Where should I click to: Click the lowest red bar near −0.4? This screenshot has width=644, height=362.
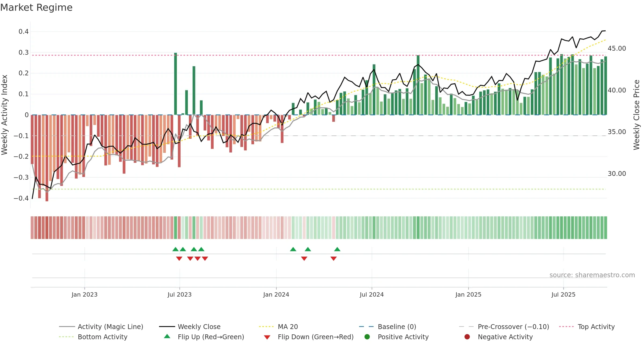point(47,158)
